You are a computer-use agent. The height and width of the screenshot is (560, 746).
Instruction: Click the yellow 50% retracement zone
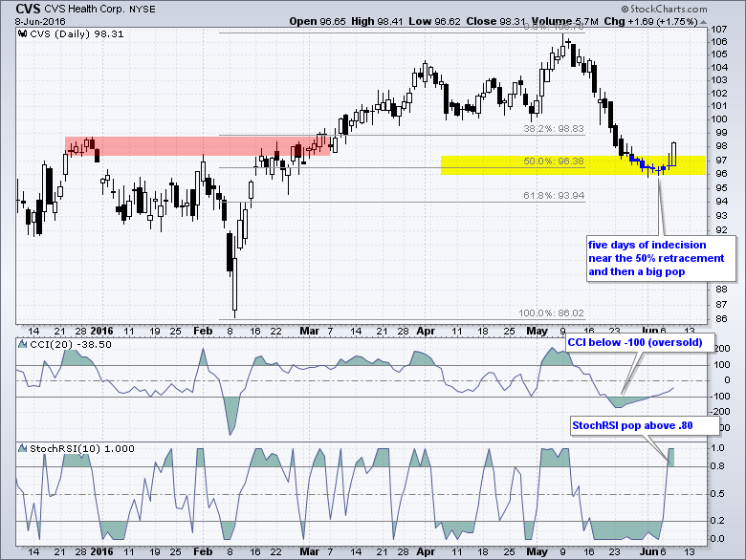pyautogui.click(x=573, y=165)
